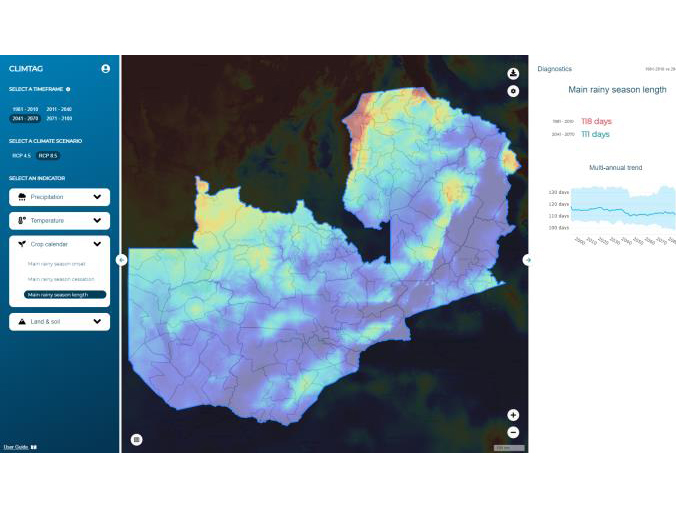The height and width of the screenshot is (509, 676).
Task: Click the timeframe info icon
Action: point(68,89)
